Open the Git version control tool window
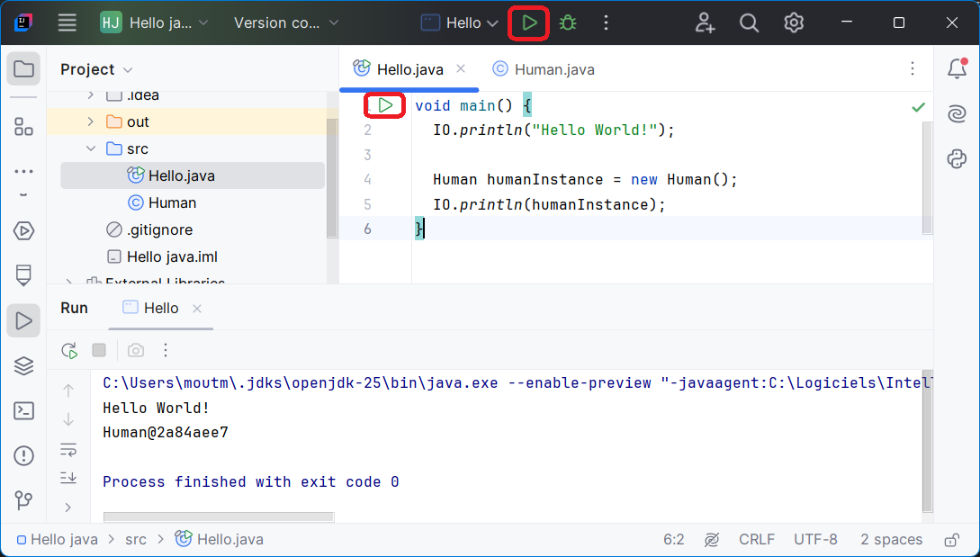Viewport: 980px width, 557px height. (x=23, y=499)
